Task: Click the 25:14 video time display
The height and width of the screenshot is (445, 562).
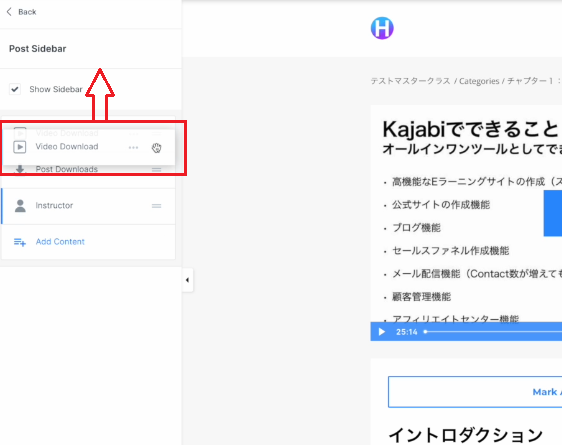Action: tap(406, 332)
